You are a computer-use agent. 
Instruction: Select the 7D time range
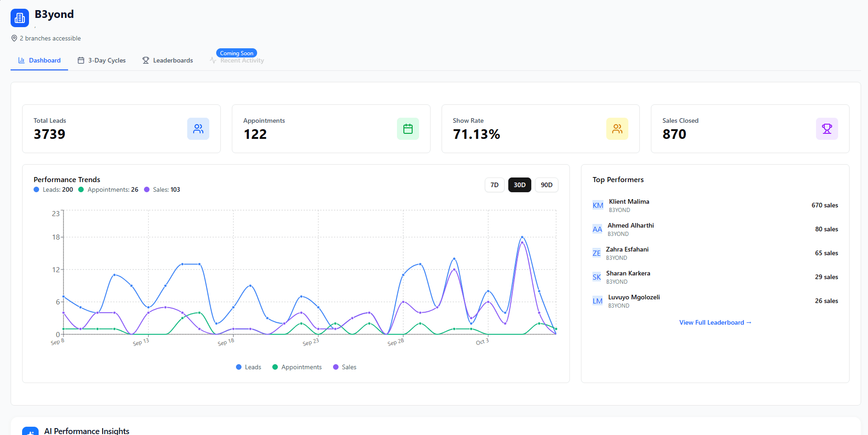tap(494, 185)
